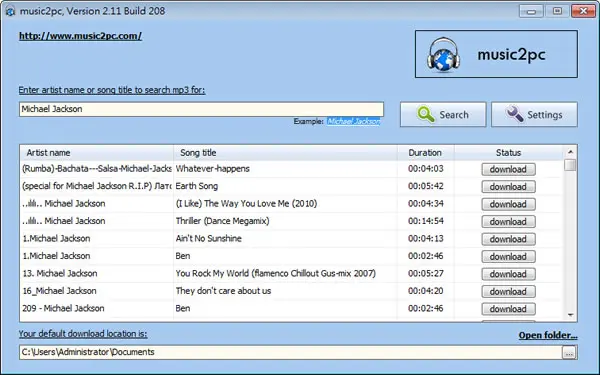Screen dimensions: 600x375
Task: Minimize the music2pc window
Action: coord(531,11)
